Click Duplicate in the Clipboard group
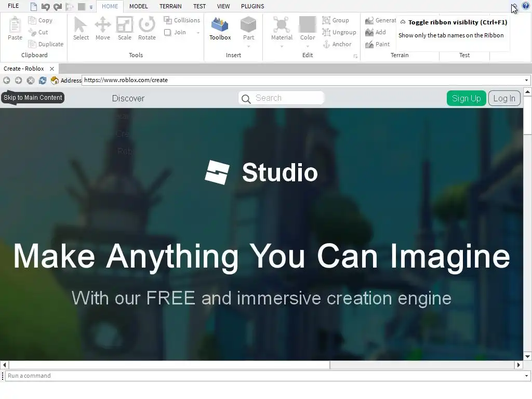This screenshot has height=399, width=532. click(x=46, y=44)
